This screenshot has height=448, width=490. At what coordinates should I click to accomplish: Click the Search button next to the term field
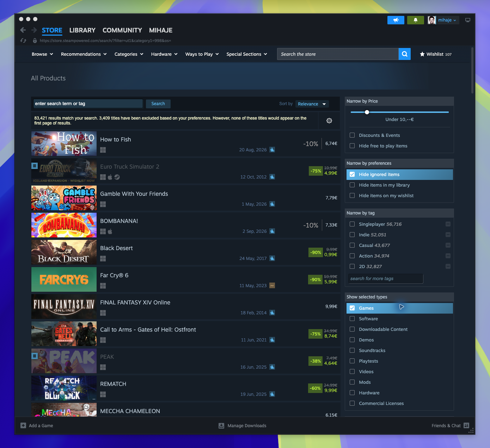158,104
